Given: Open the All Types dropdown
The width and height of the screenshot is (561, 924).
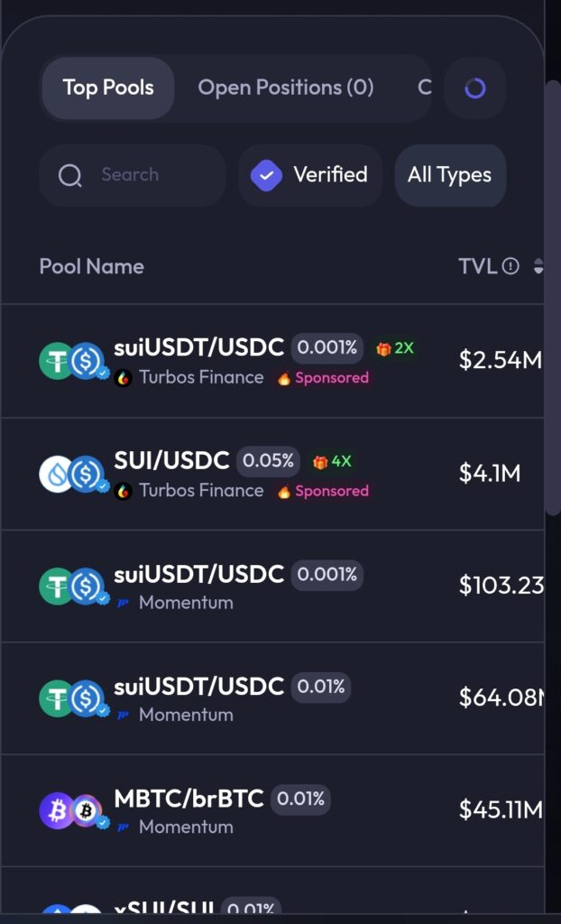Looking at the screenshot, I should tap(449, 175).
